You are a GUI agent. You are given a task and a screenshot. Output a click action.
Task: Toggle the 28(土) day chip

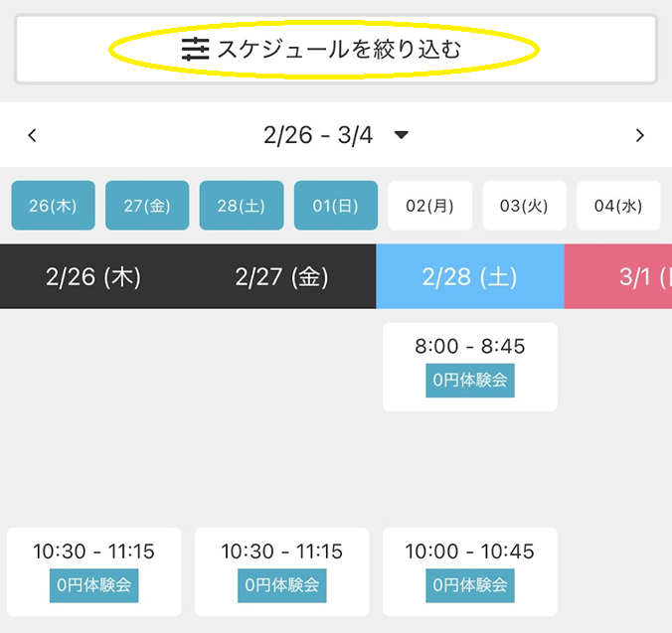click(242, 206)
